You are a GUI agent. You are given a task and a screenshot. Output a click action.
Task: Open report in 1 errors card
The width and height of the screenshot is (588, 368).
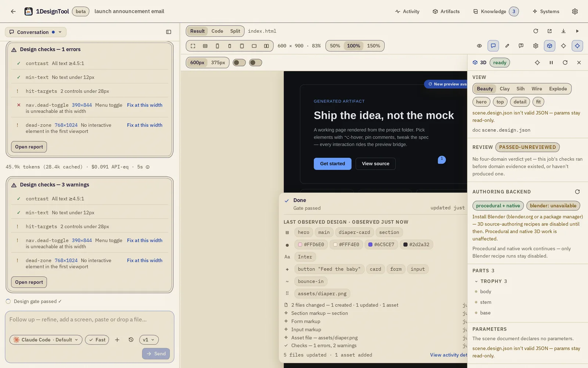[x=29, y=147]
